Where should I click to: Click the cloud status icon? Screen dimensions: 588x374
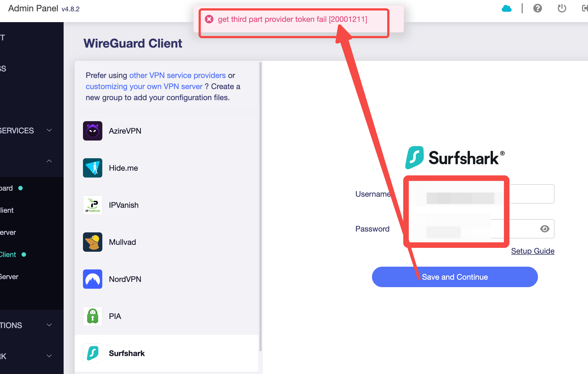506,9
